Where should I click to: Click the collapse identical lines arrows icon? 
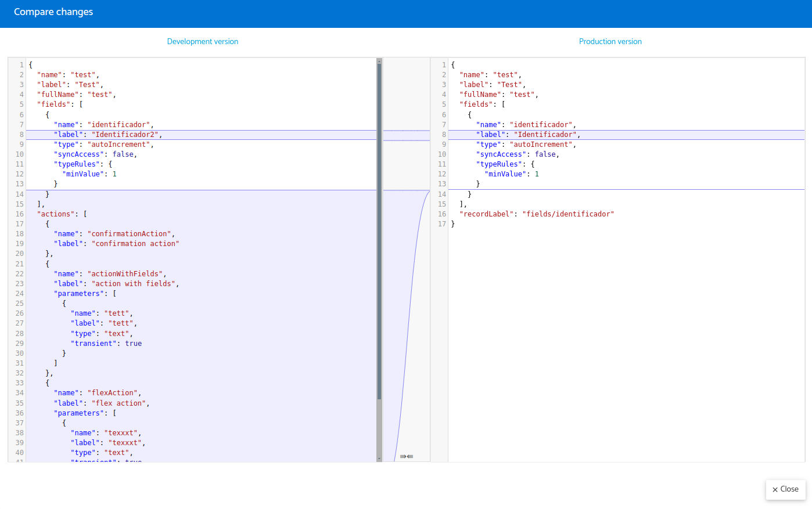point(407,457)
